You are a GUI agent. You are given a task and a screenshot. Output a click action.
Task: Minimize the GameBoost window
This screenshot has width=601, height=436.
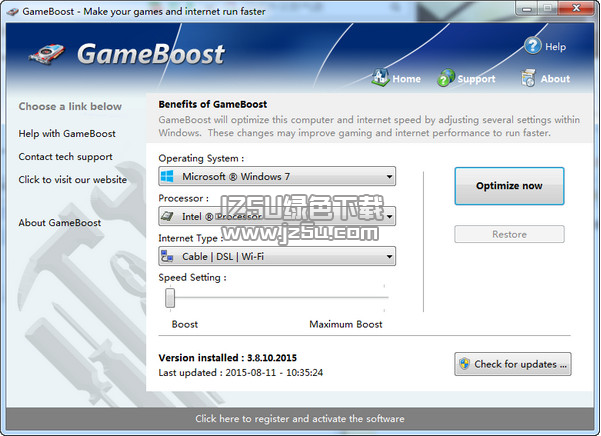pos(527,8)
